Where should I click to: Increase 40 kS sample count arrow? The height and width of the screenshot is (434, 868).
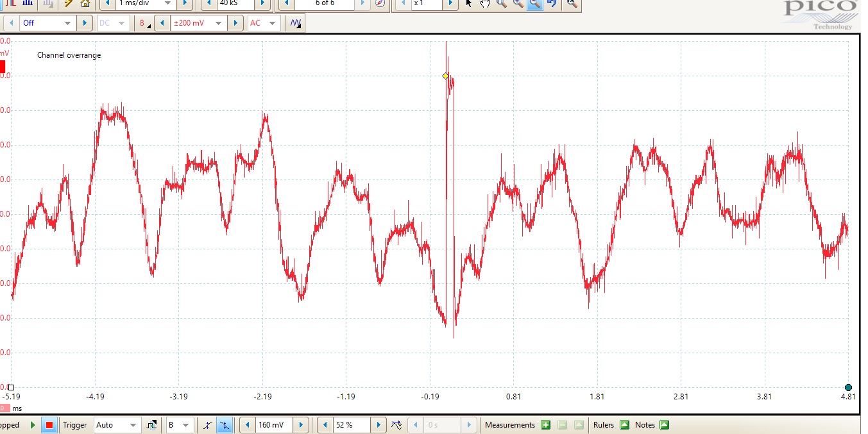262,3
